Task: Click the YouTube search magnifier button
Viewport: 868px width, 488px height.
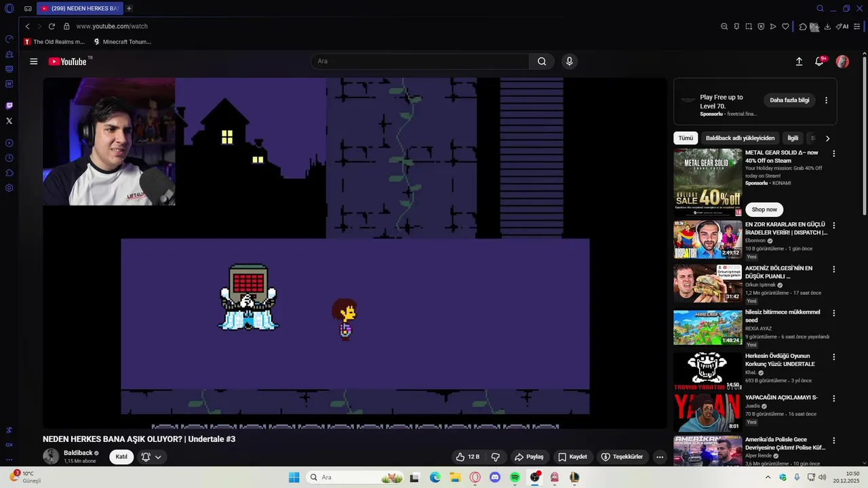Action: (x=542, y=62)
